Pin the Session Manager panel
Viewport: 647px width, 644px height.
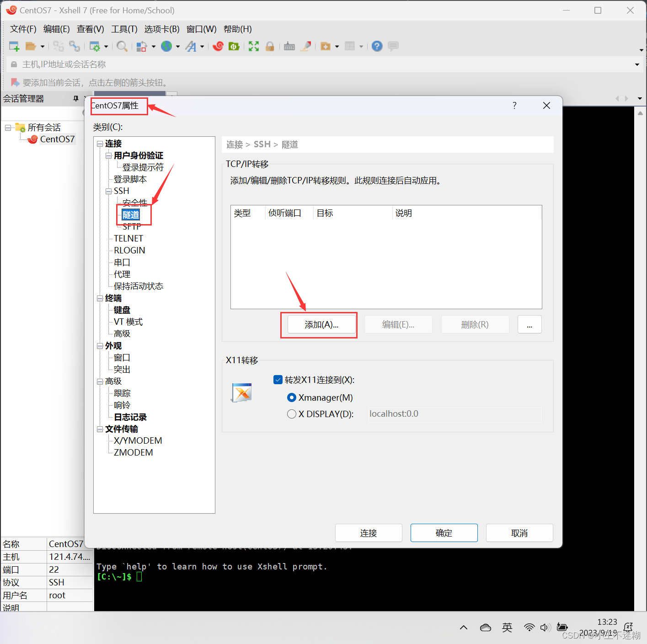pos(76,98)
